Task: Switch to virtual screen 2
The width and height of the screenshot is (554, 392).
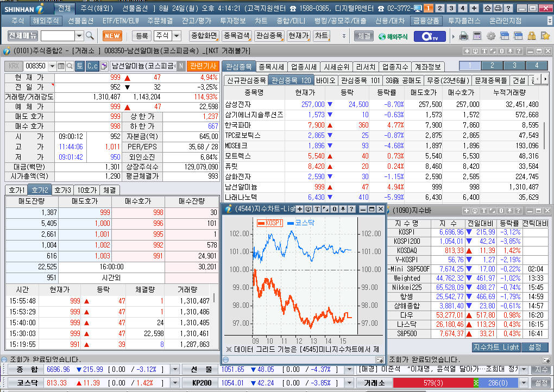Action: pos(439,8)
